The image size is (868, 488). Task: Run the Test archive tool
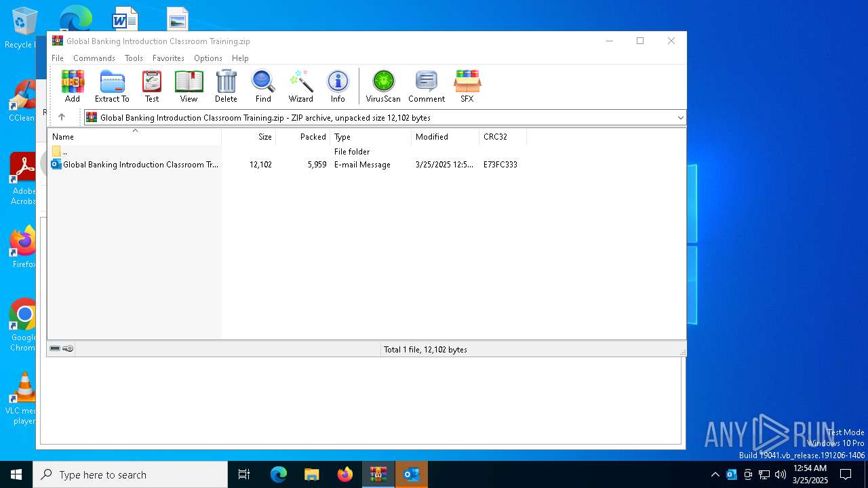[152, 86]
